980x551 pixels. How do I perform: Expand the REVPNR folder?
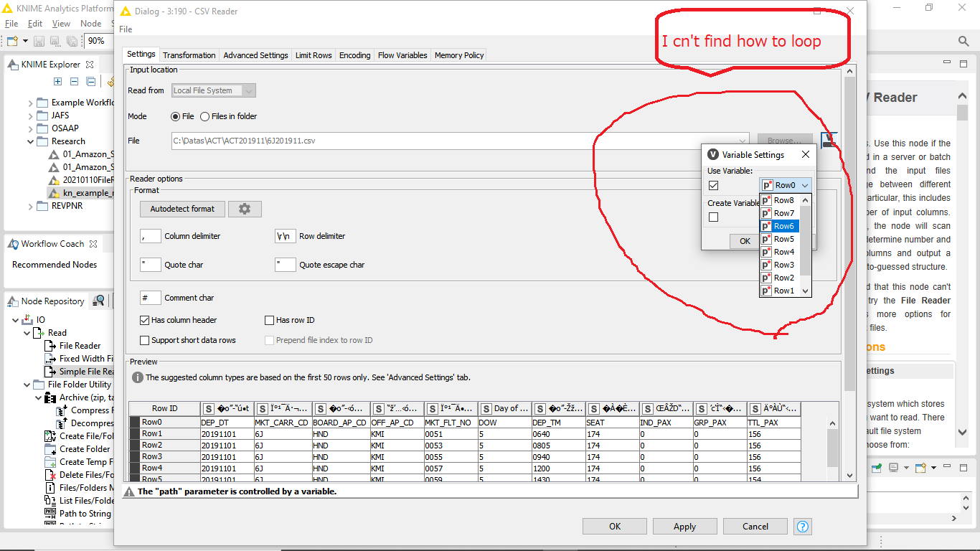30,206
